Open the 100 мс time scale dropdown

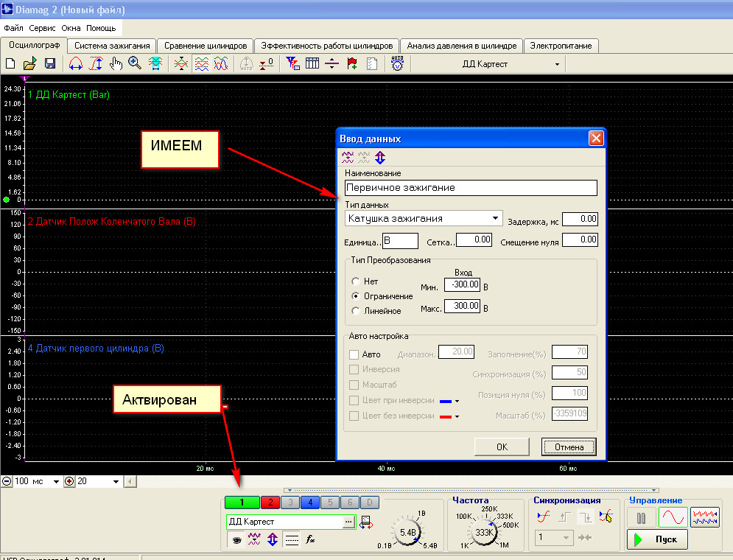[x=56, y=481]
